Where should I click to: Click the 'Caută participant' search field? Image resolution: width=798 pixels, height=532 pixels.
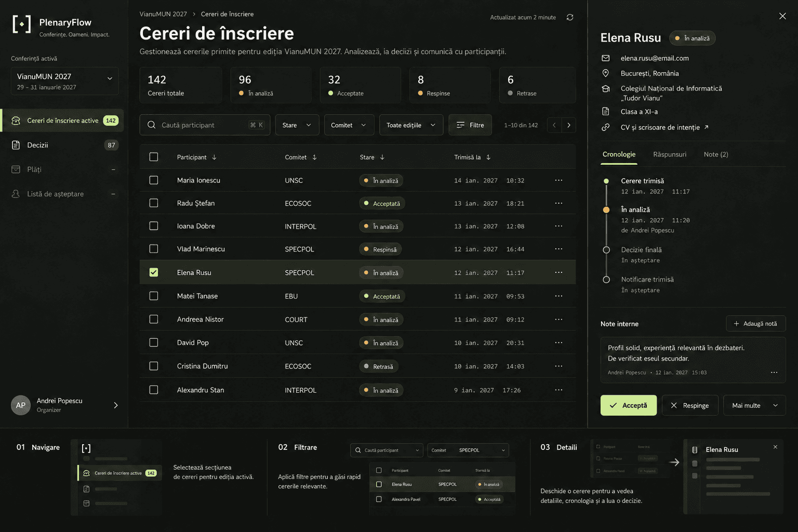tap(205, 125)
